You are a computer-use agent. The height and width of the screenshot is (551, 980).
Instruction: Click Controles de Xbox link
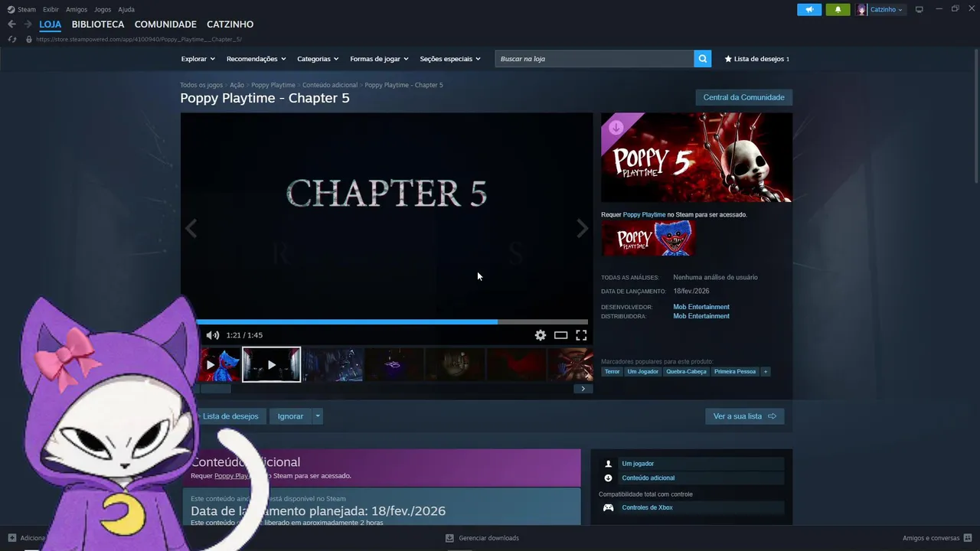(647, 507)
